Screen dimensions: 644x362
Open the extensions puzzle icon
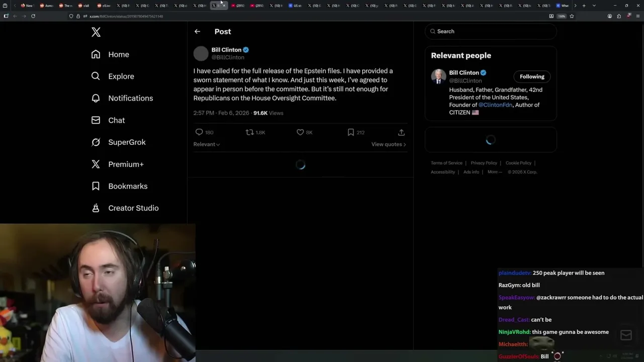[619, 16]
